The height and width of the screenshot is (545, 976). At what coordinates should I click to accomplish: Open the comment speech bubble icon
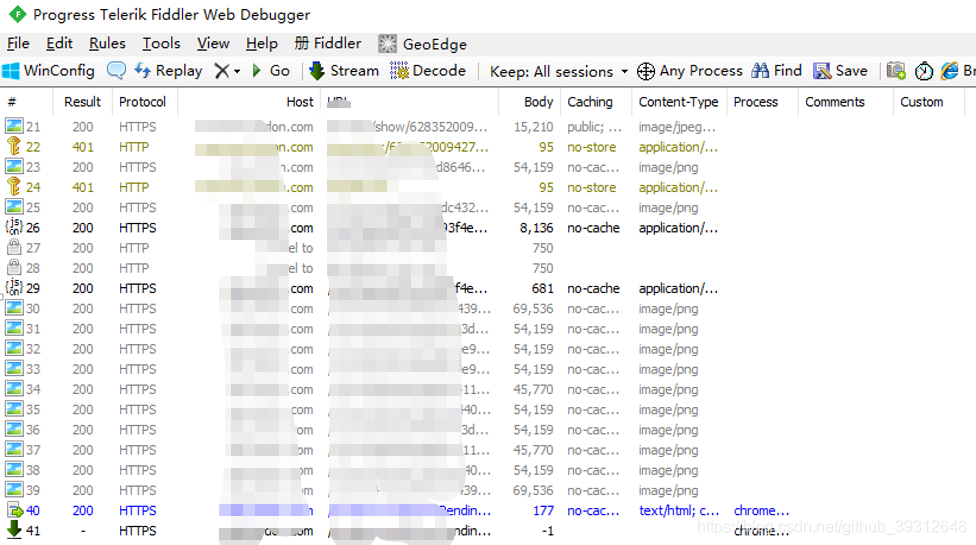(116, 71)
